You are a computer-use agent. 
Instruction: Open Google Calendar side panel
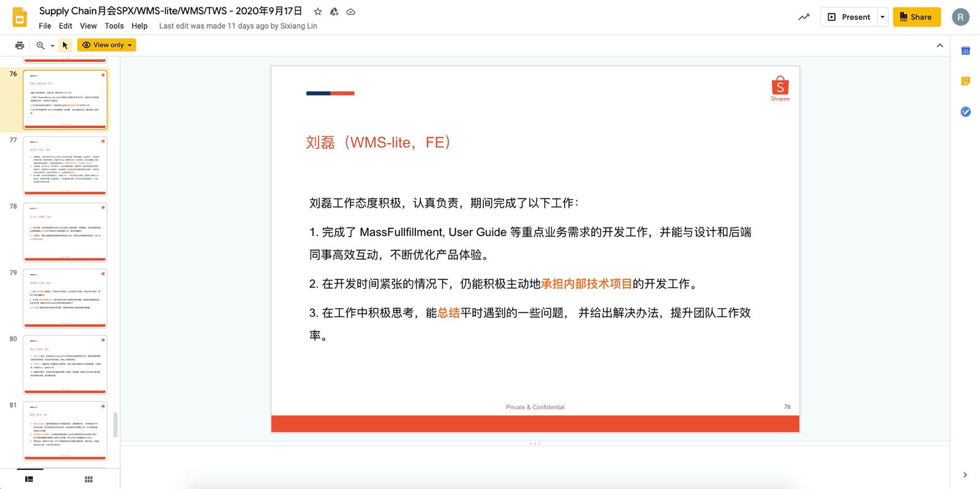[965, 51]
